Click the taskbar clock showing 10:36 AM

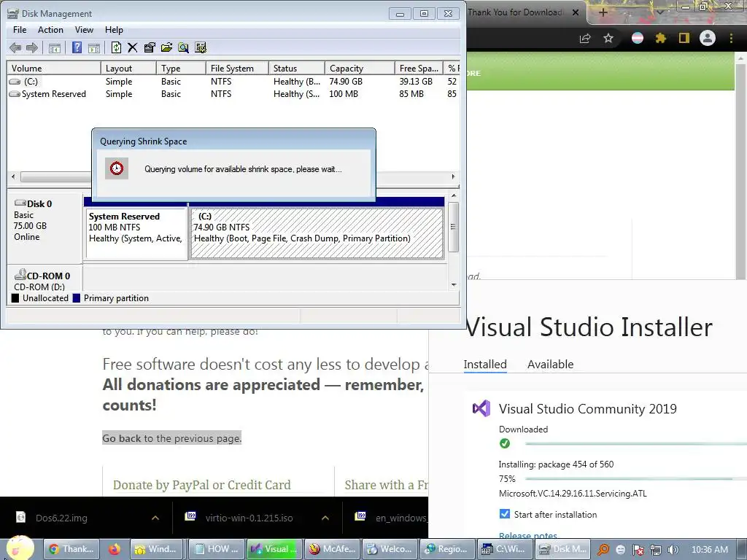[x=709, y=550]
